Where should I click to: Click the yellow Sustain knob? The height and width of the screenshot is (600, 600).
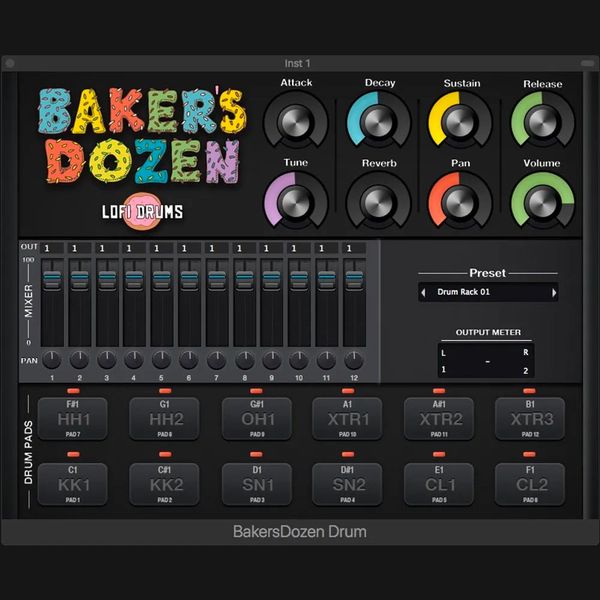click(x=460, y=122)
